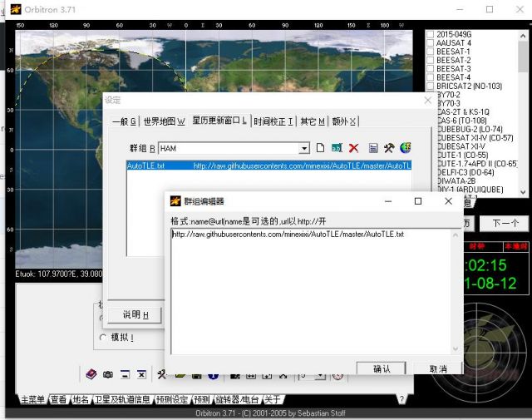This screenshot has width=532, height=420.
Task: Click the edit group list icon
Action: click(x=373, y=148)
